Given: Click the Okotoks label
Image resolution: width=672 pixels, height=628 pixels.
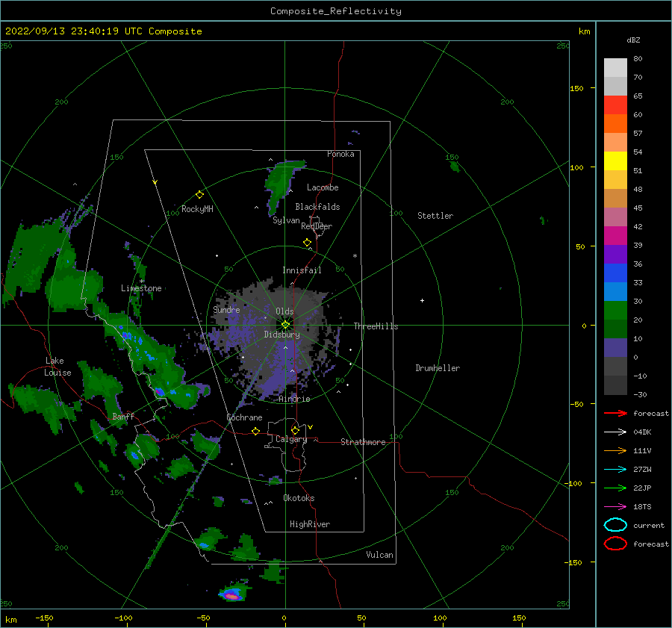Looking at the screenshot, I should [x=299, y=498].
